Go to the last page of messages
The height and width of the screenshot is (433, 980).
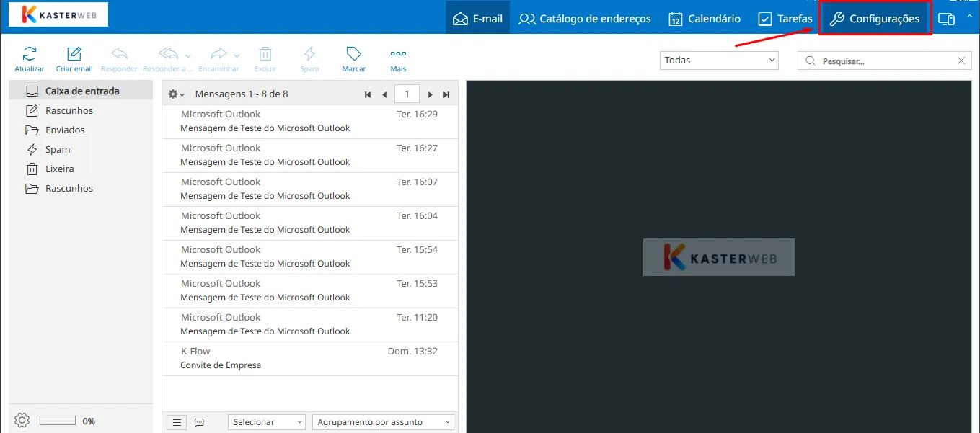pyautogui.click(x=446, y=94)
